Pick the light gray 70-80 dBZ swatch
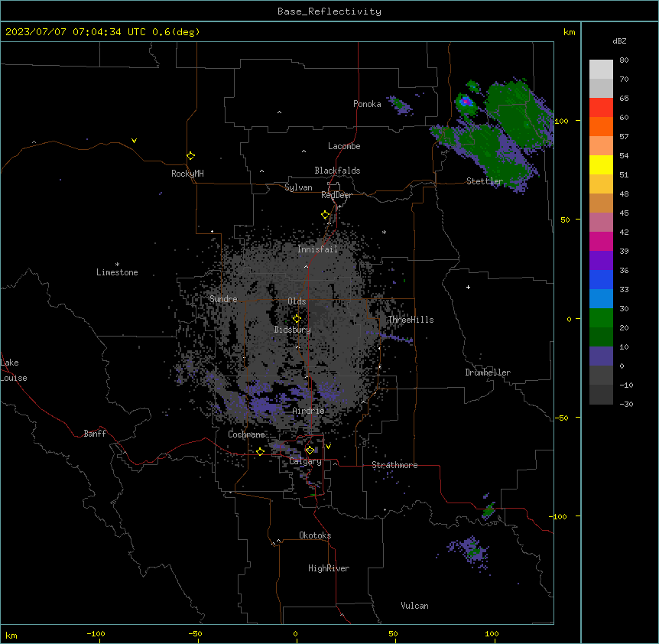 pos(601,70)
